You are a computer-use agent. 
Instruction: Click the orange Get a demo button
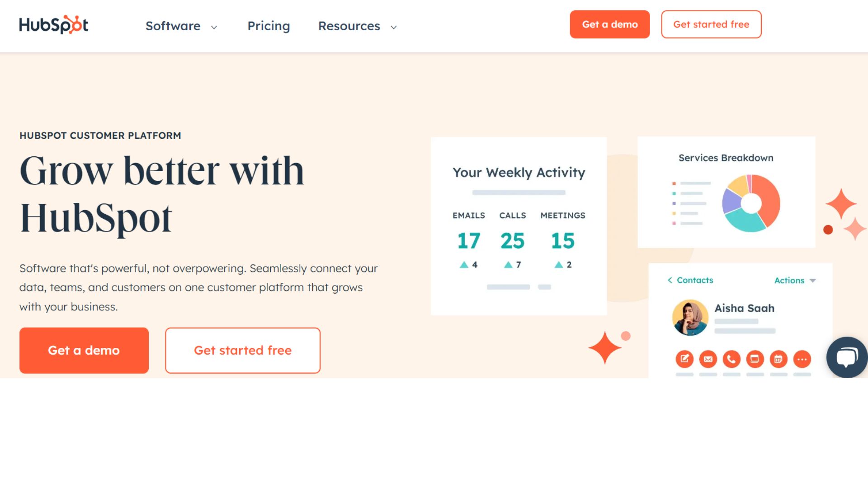(x=84, y=350)
